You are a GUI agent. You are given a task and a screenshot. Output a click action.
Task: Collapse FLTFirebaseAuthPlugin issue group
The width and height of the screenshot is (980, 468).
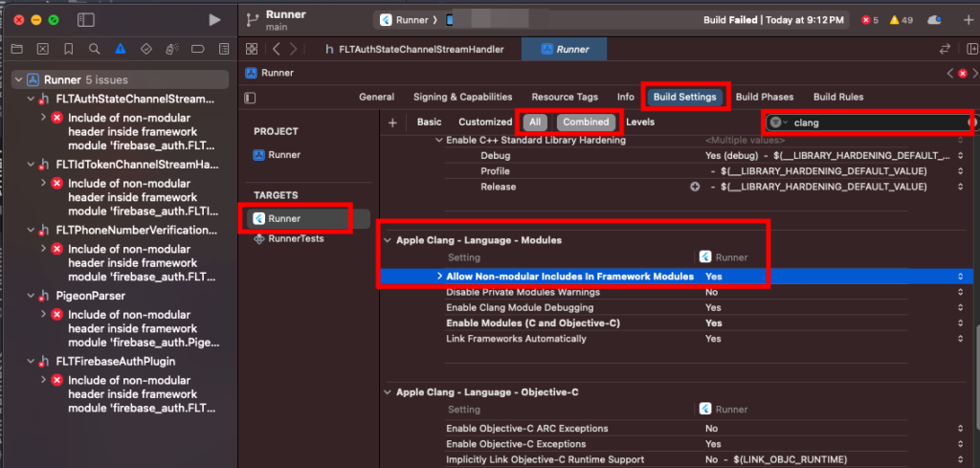point(31,361)
